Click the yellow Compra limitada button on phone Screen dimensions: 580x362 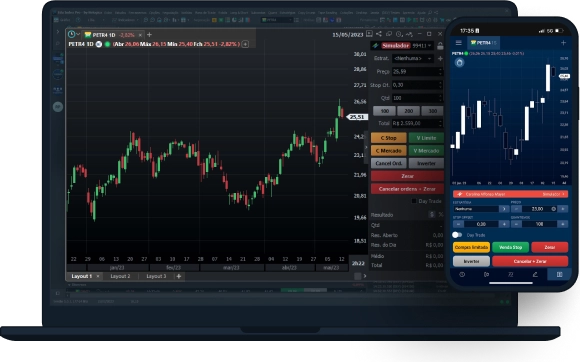click(472, 247)
